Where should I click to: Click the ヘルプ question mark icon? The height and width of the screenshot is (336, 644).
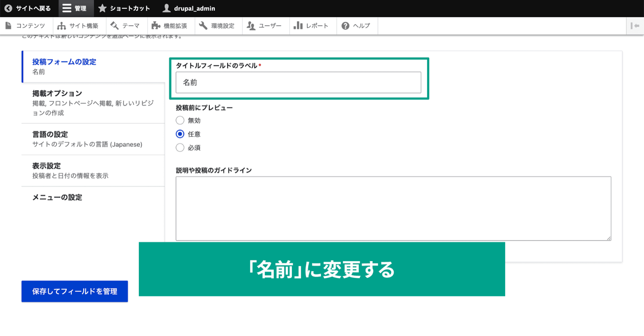(345, 26)
